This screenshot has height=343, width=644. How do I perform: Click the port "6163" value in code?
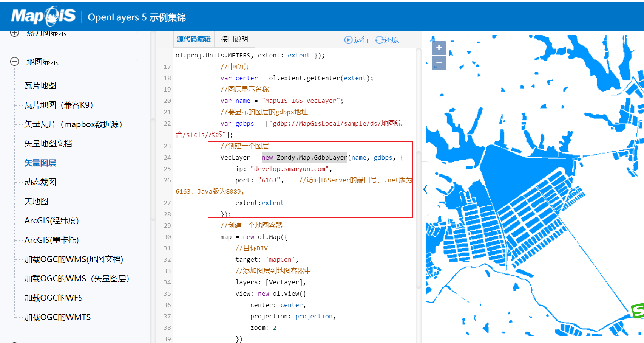pos(269,180)
